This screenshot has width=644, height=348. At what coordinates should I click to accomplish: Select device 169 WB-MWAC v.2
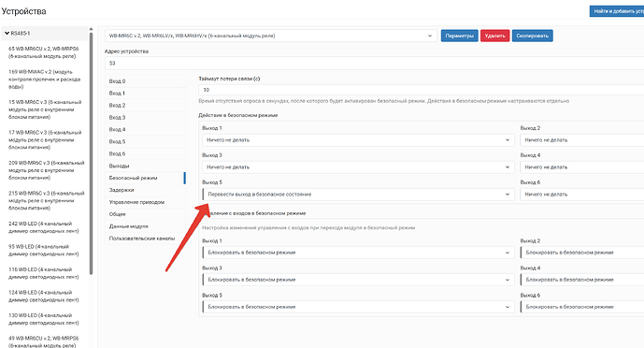pos(44,79)
